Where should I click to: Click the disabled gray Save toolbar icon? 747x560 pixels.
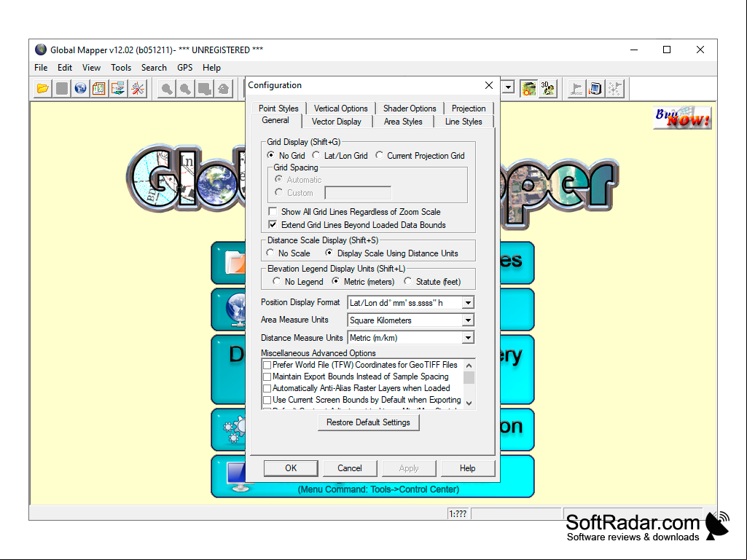pyautogui.click(x=62, y=89)
